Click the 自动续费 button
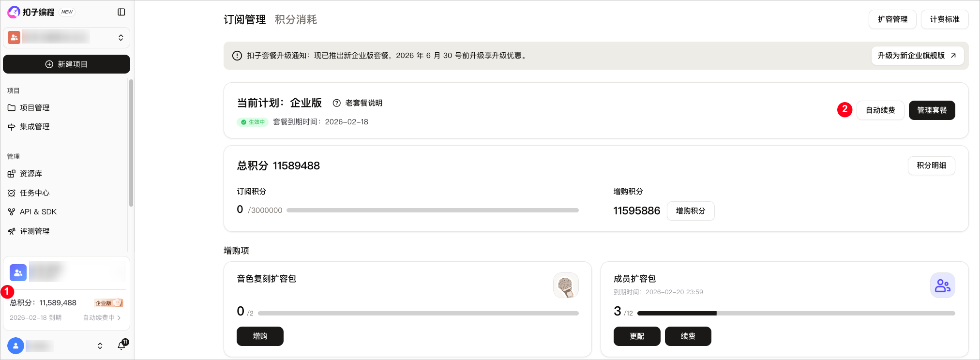Image resolution: width=980 pixels, height=360 pixels. (880, 110)
